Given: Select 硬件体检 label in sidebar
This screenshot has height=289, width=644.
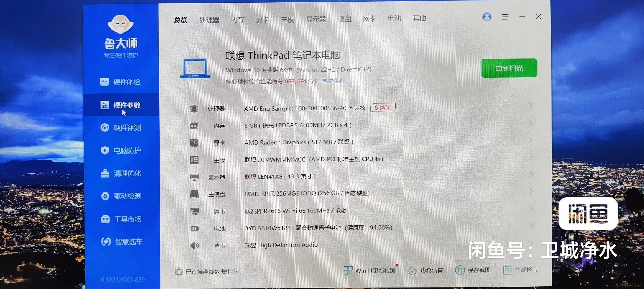Looking at the screenshot, I should (x=127, y=82).
